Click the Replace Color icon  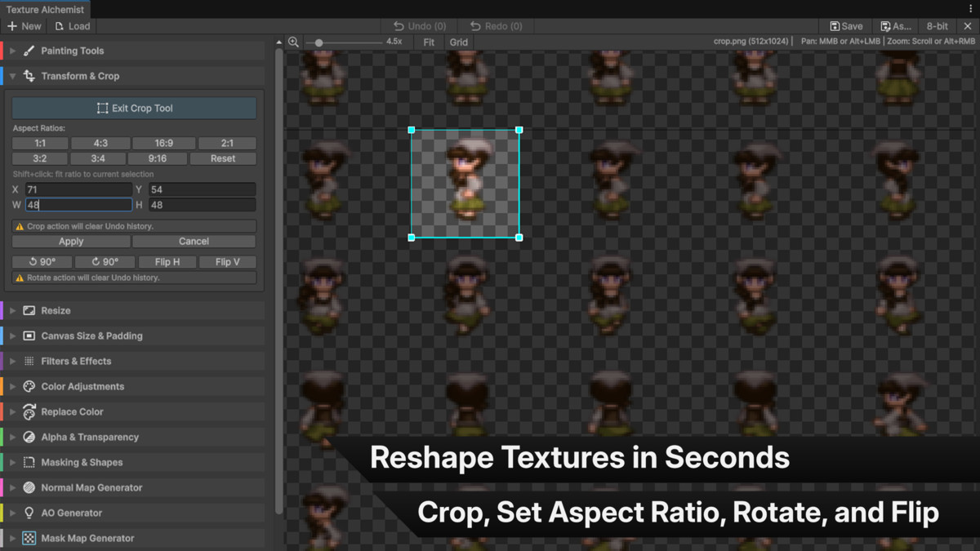coord(29,412)
